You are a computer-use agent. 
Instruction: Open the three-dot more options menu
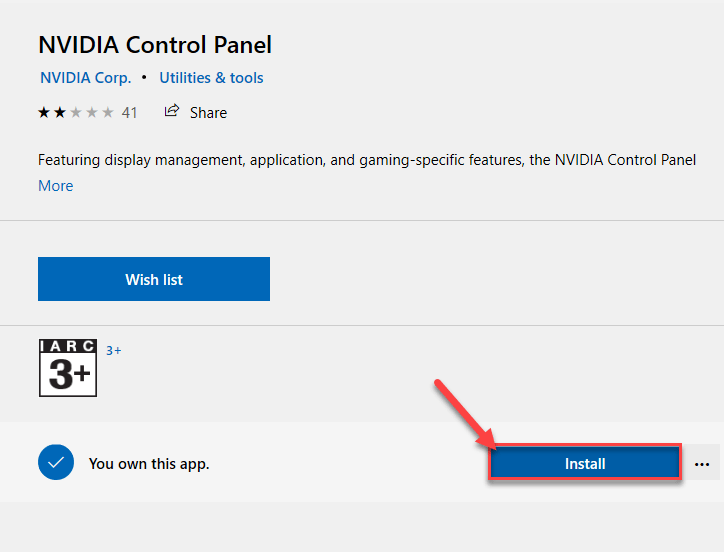point(701,463)
